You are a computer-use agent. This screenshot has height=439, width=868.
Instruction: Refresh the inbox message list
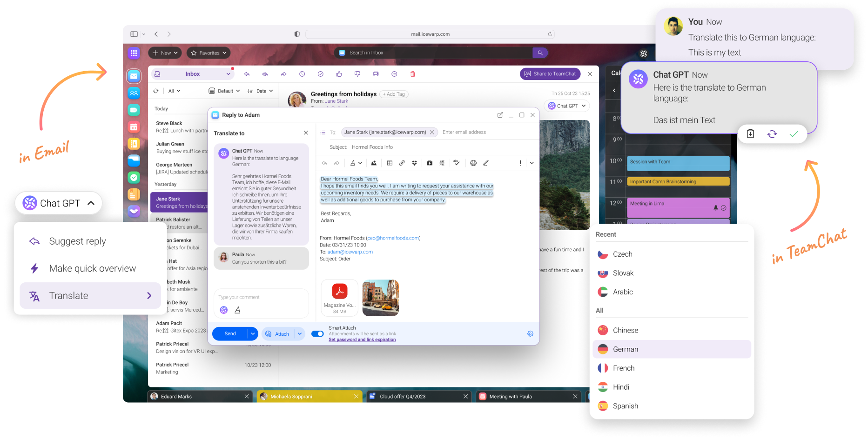[x=156, y=91]
